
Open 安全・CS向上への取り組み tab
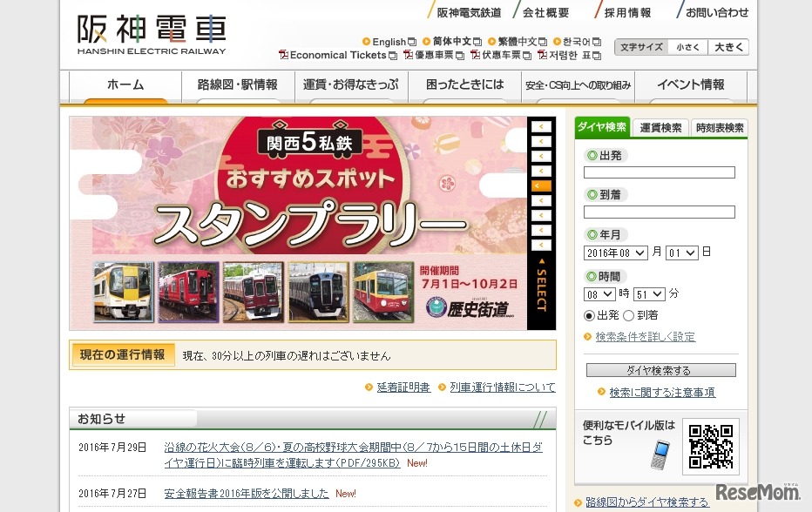point(578,86)
